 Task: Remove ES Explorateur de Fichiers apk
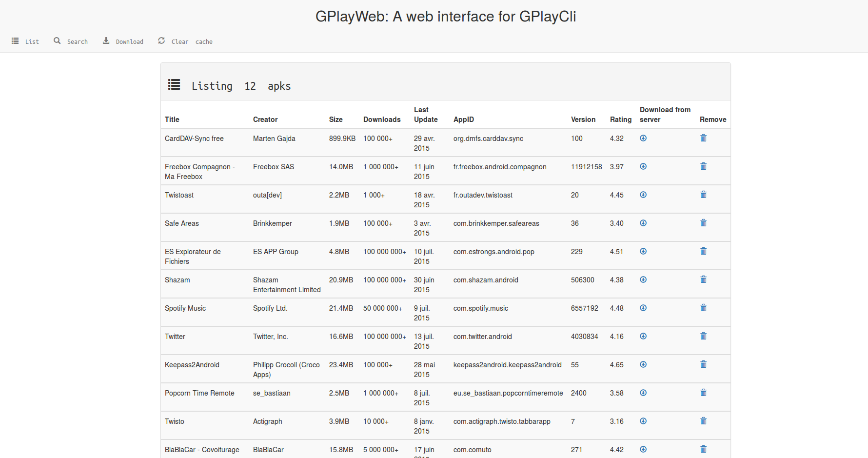703,251
